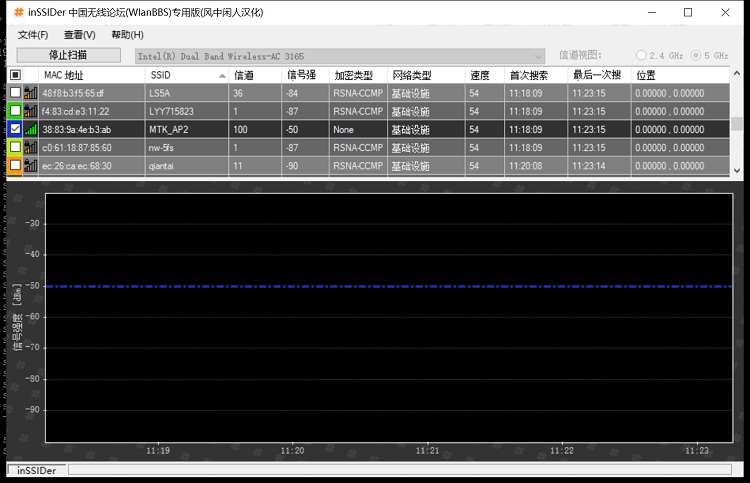The height and width of the screenshot is (483, 750).
Task: Enable the checkbox for LS5A network
Action: click(15, 93)
